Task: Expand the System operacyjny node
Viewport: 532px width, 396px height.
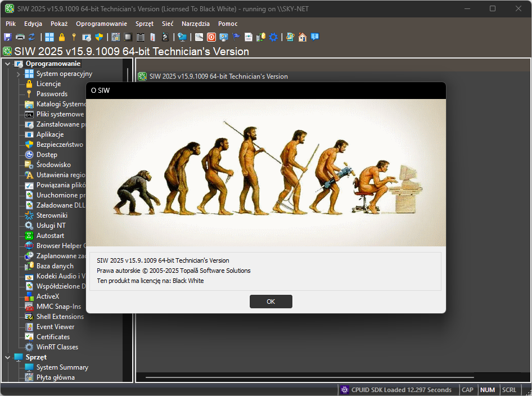Action: tap(19, 74)
